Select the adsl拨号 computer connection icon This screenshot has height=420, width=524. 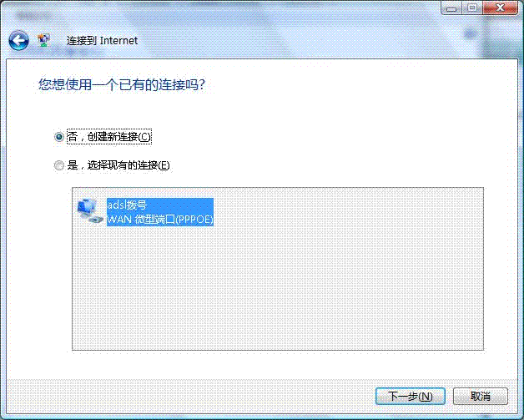click(x=89, y=210)
